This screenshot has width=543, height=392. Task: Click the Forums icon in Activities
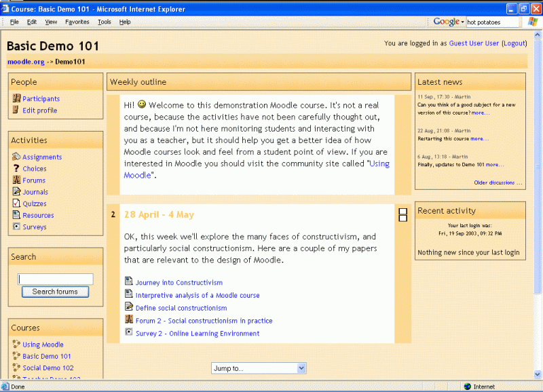click(x=16, y=180)
